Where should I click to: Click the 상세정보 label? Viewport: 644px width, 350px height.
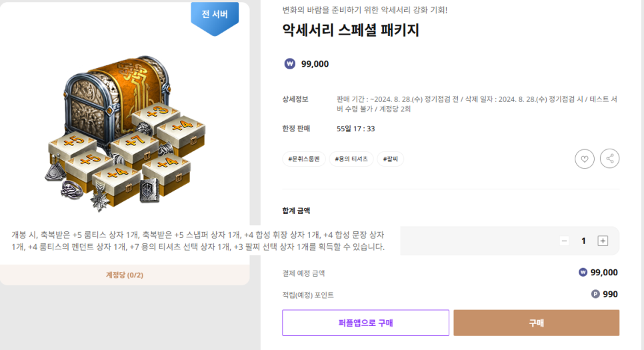[295, 99]
